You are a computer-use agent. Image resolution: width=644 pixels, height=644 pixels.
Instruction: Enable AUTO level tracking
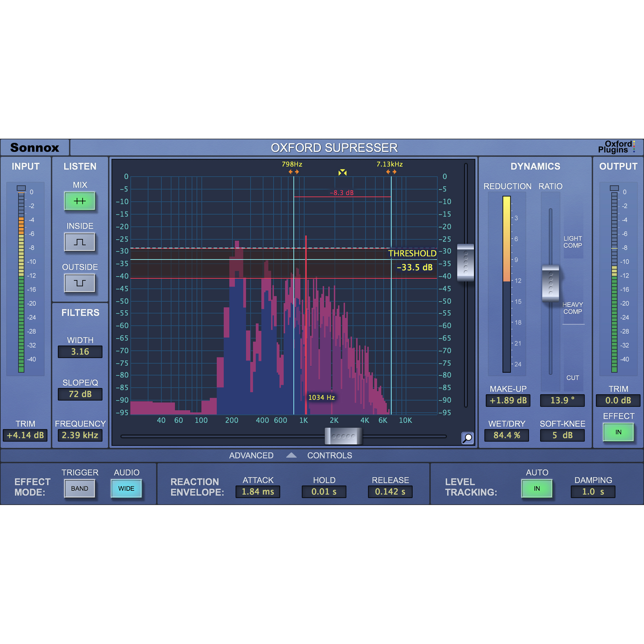pyautogui.click(x=537, y=489)
